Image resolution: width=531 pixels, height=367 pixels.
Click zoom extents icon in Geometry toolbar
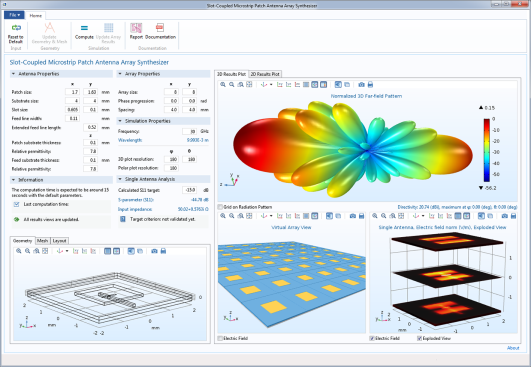coord(45,251)
